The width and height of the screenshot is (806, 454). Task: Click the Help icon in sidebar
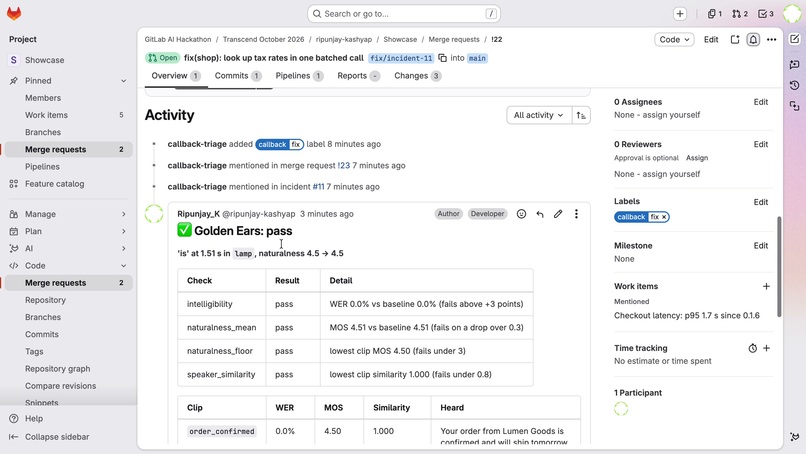[x=14, y=419]
